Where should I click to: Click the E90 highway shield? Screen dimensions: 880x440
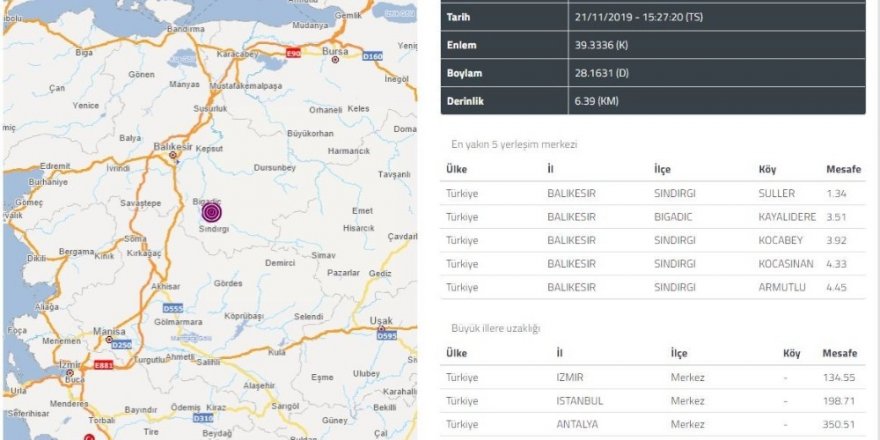tap(292, 51)
